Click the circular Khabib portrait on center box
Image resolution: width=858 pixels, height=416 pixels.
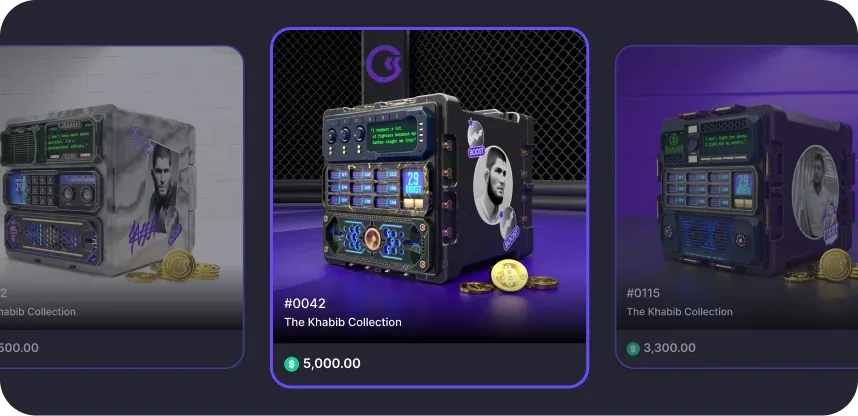click(x=492, y=184)
